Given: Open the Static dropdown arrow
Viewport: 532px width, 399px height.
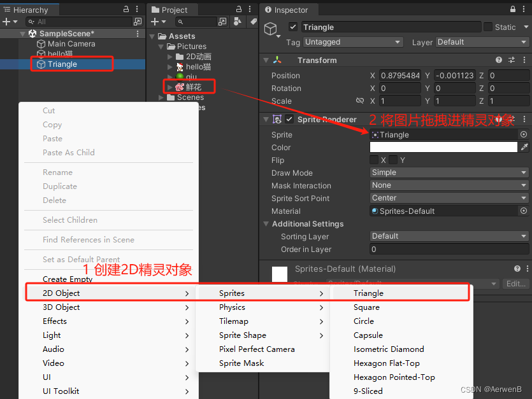Looking at the screenshot, I should coord(526,27).
